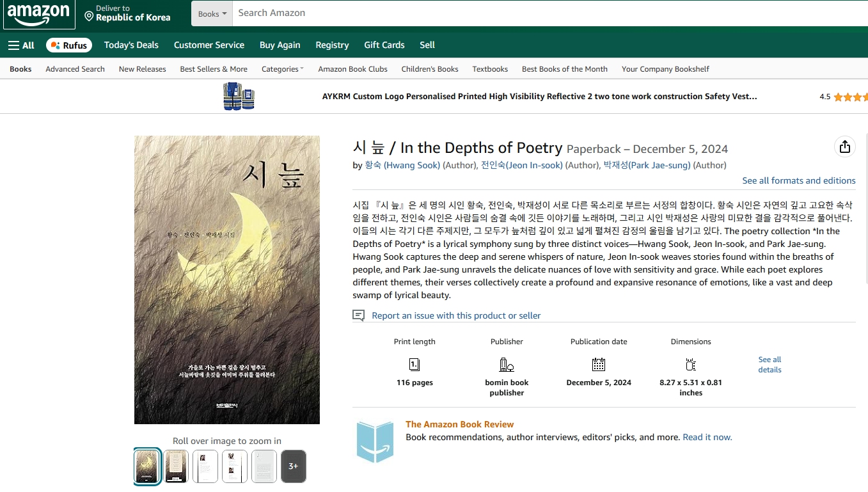Select the fourth page preview thumbnail
The width and height of the screenshot is (868, 492).
235,466
